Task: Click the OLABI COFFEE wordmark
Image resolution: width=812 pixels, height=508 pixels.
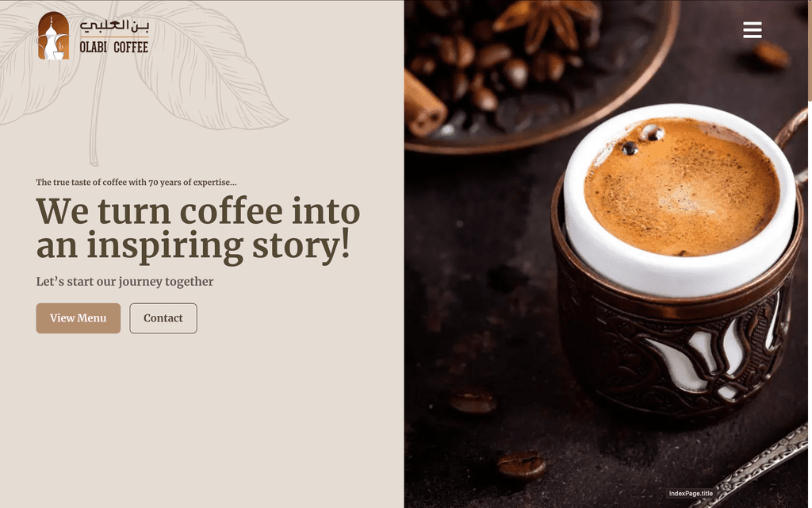Action: pyautogui.click(x=114, y=47)
